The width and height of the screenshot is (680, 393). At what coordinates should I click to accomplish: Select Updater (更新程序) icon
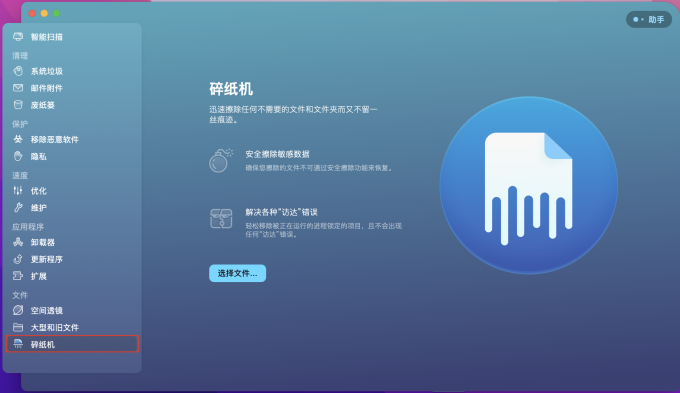[x=18, y=259]
